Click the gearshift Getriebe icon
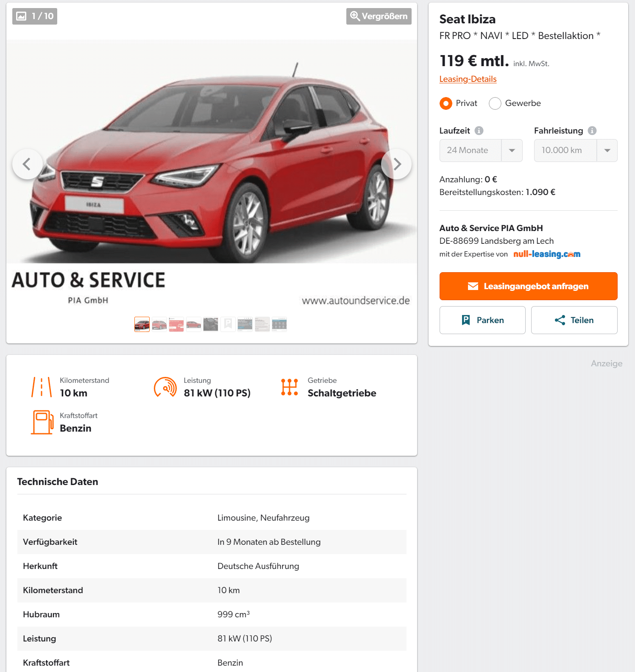The height and width of the screenshot is (672, 635). pyautogui.click(x=290, y=387)
